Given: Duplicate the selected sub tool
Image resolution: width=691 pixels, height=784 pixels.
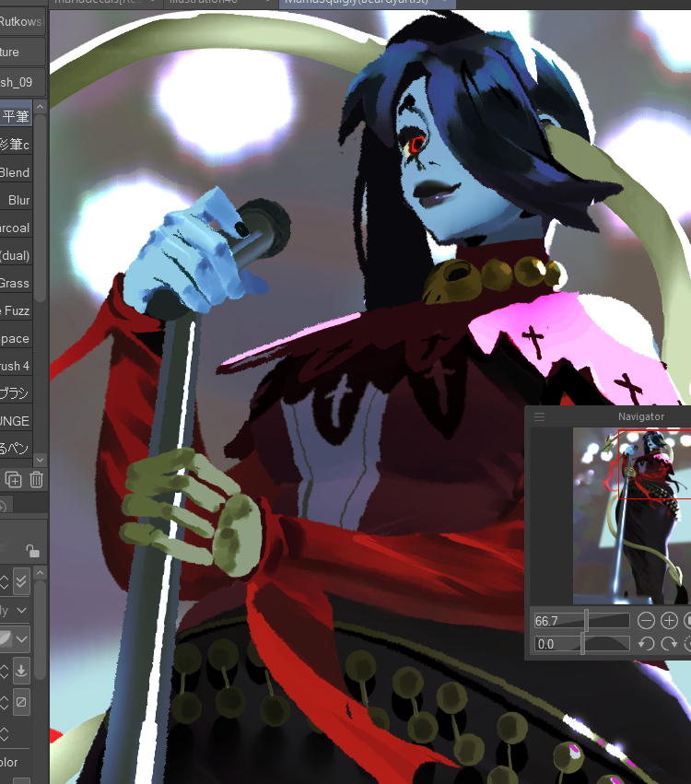Looking at the screenshot, I should pos(14,479).
